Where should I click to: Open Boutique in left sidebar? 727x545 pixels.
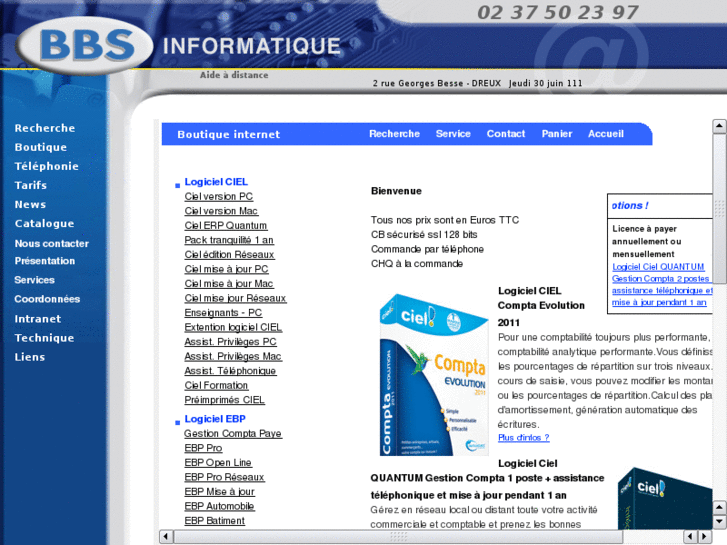point(41,147)
